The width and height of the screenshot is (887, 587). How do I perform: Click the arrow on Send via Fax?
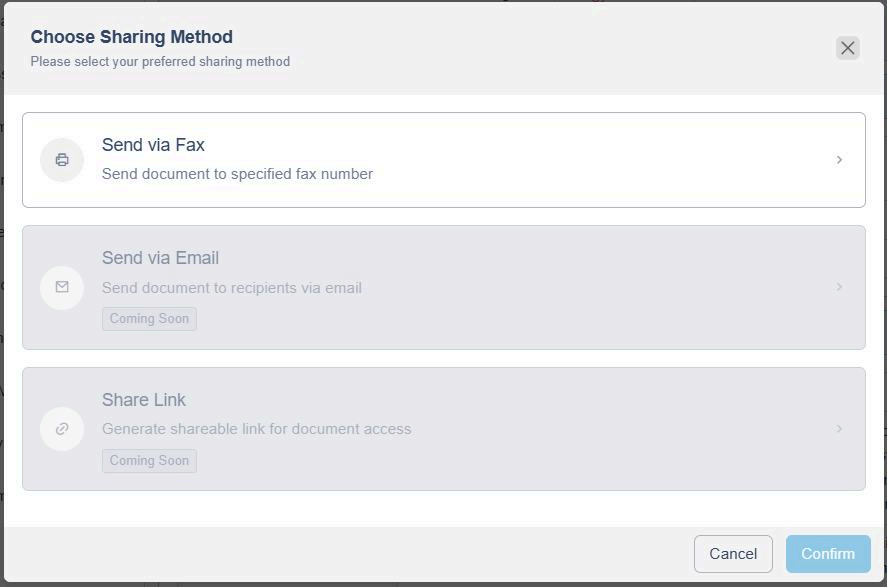[839, 160]
